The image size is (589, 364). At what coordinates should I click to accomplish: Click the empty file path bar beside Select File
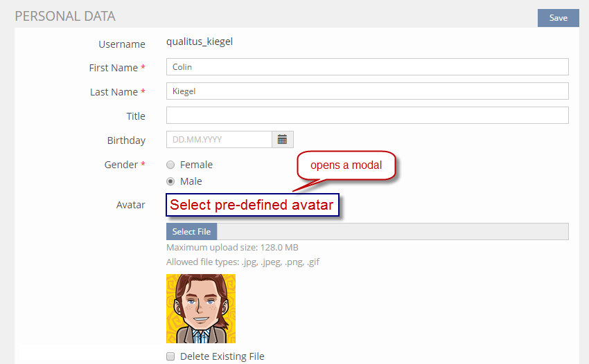click(x=393, y=232)
